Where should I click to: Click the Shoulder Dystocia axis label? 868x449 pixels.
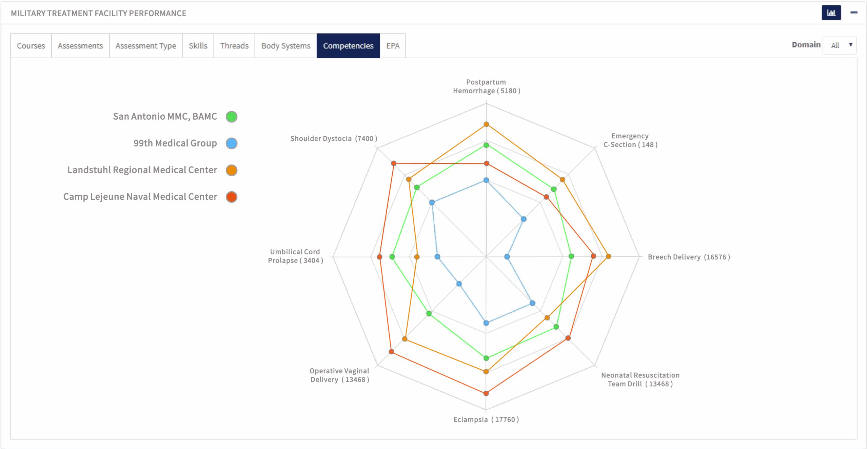pyautogui.click(x=334, y=139)
